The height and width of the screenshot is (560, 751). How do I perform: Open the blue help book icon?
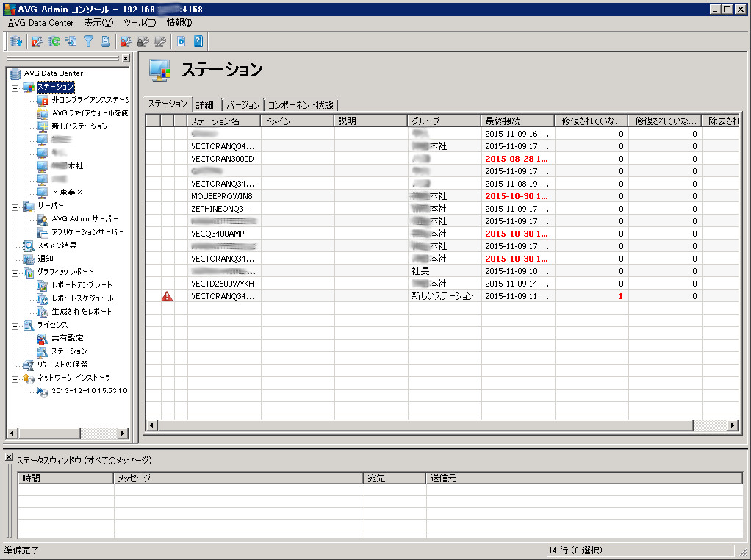click(198, 42)
